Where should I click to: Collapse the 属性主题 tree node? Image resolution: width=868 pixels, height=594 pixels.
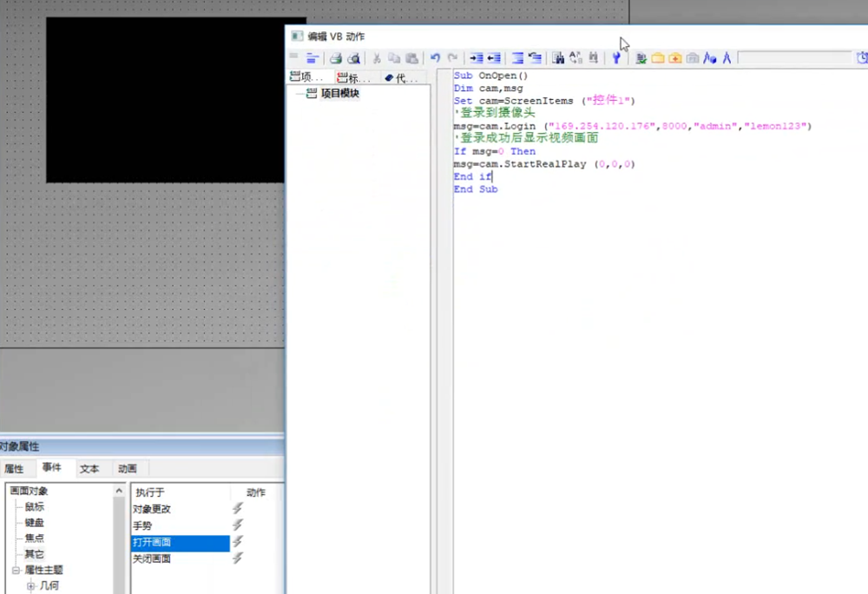(16, 571)
